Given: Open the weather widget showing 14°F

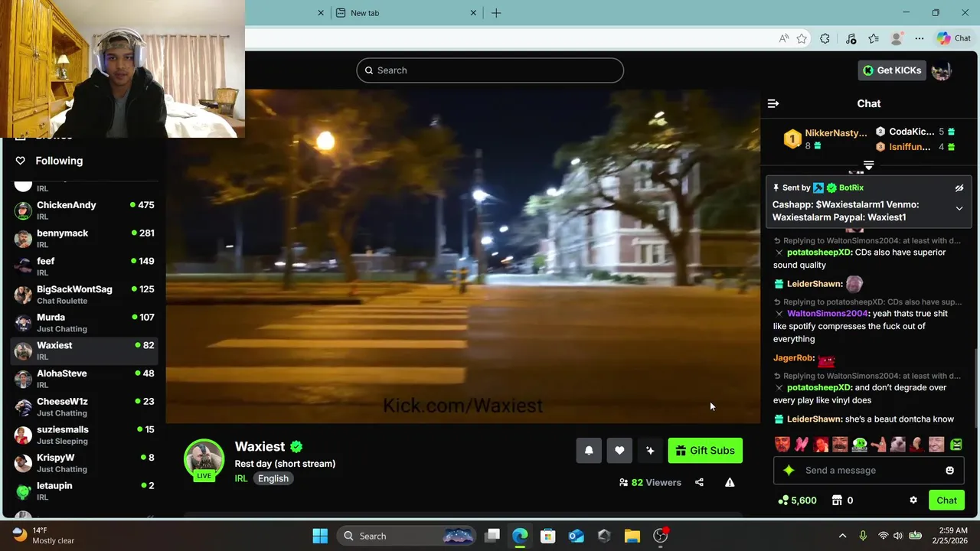Looking at the screenshot, I should tap(44, 536).
